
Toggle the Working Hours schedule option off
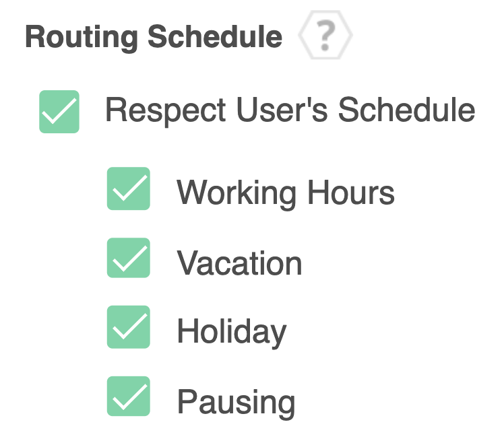tap(128, 189)
